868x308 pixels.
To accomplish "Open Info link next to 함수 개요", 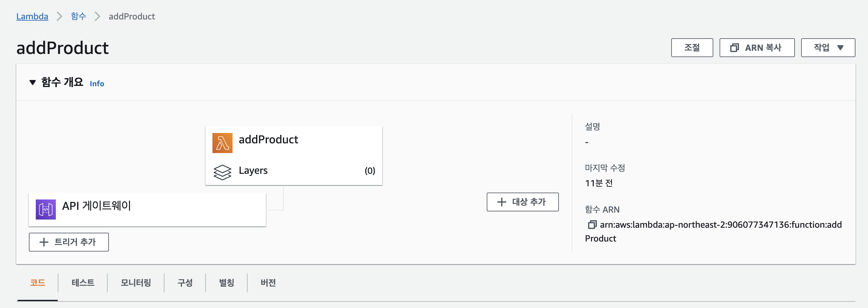I will (x=97, y=83).
